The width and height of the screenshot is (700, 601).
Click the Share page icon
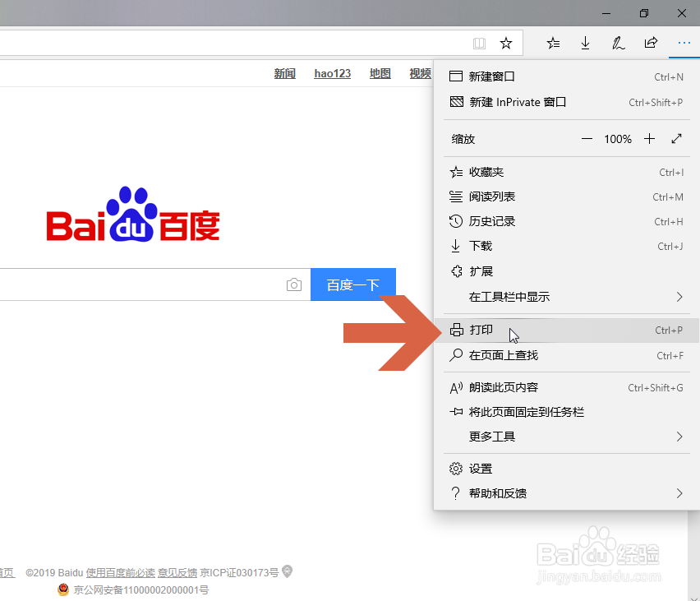(x=651, y=43)
